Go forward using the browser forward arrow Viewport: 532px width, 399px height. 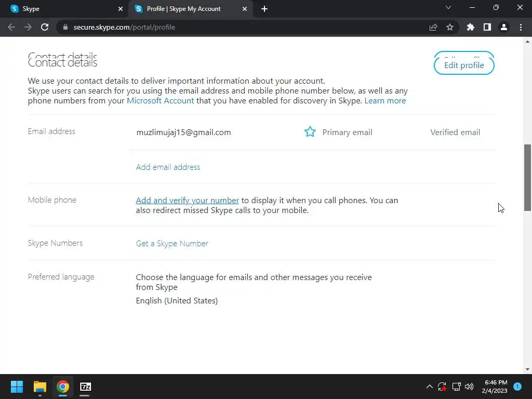[x=28, y=27]
